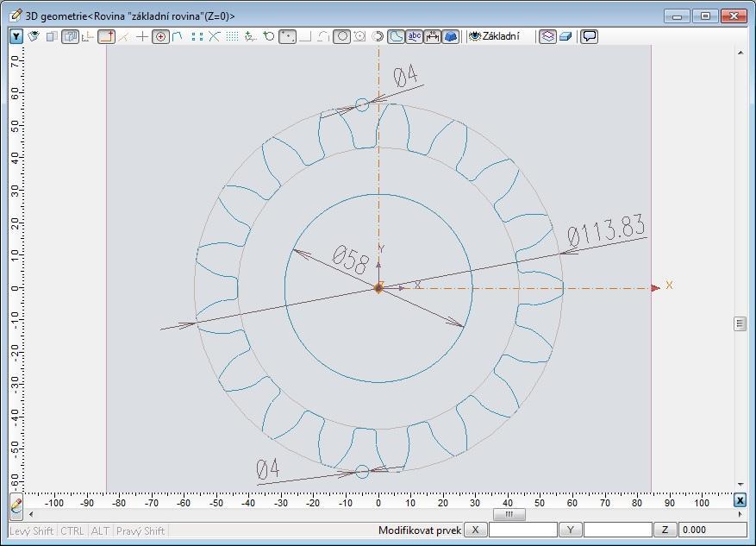The image size is (756, 546).
Task: Toggle the orange rectangle-with-cross icon
Action: pos(107,36)
